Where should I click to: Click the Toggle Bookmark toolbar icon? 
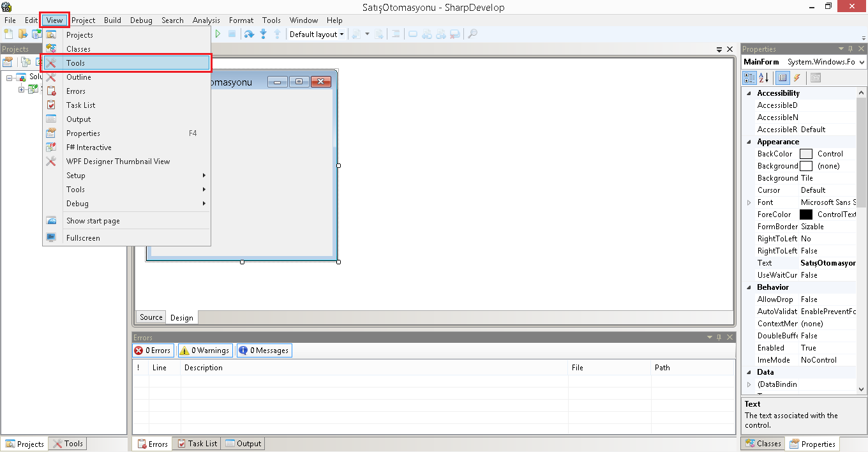pos(413,34)
